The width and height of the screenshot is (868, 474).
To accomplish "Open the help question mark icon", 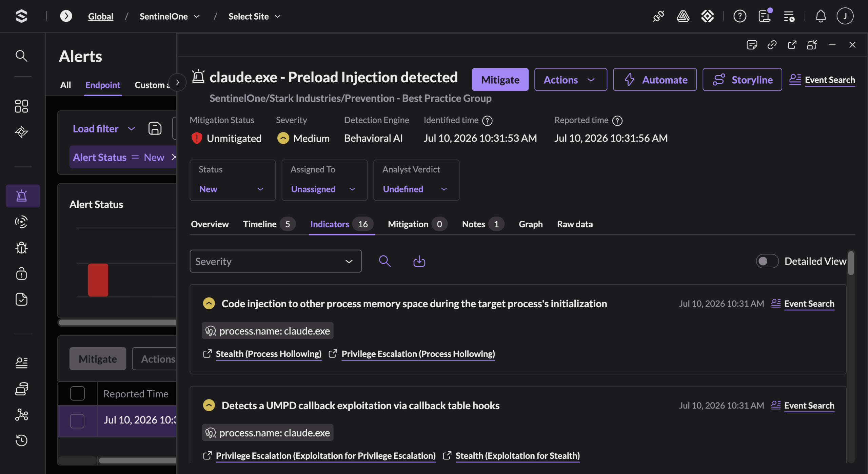I will pos(739,16).
